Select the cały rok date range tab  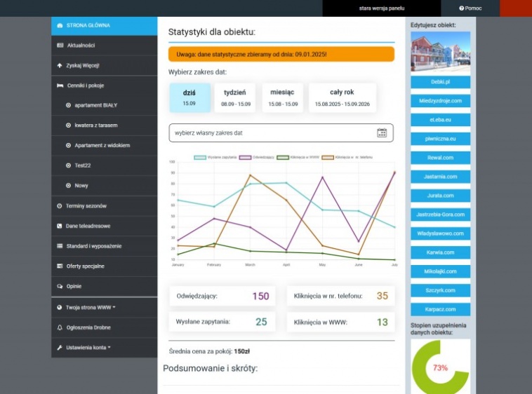click(341, 97)
